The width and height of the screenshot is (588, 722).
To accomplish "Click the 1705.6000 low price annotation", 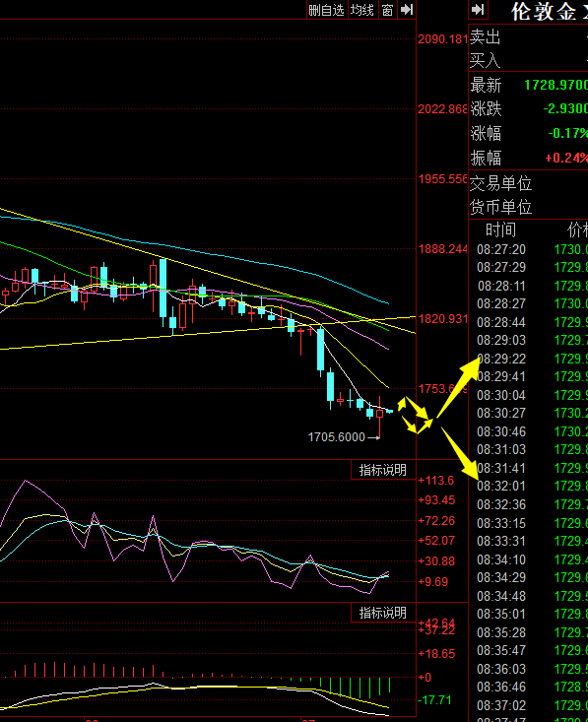I will click(337, 437).
